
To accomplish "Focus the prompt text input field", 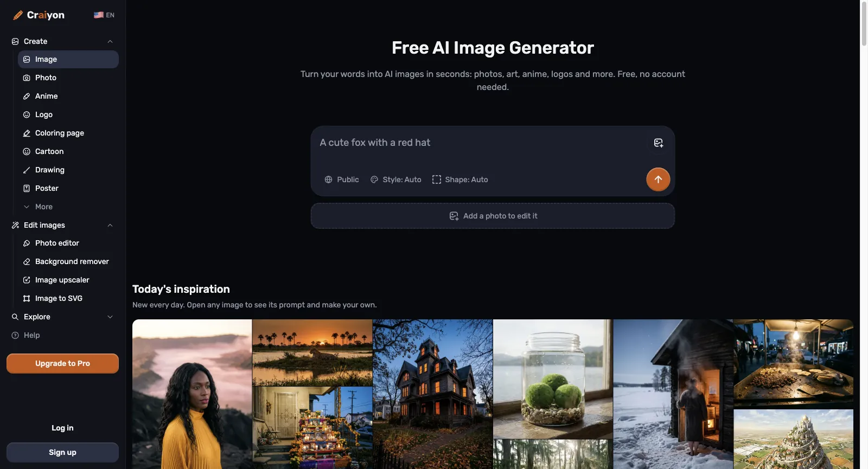I will (480, 143).
